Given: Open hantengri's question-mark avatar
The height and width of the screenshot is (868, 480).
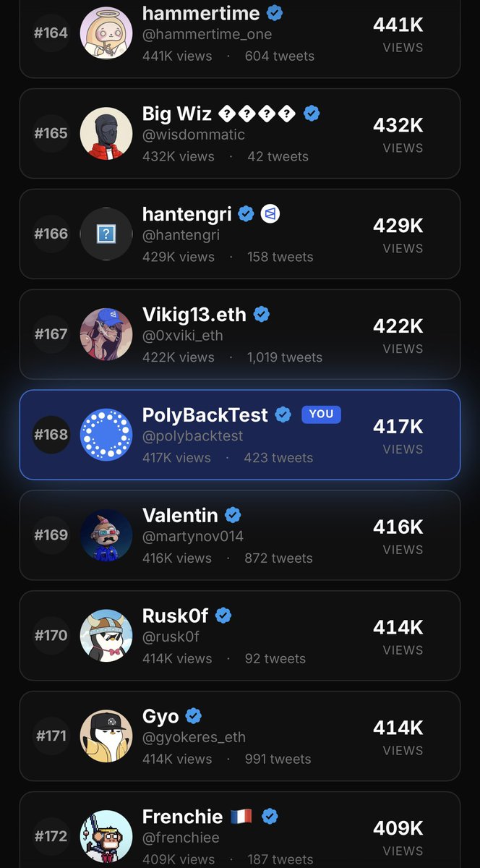Looking at the screenshot, I should pos(106,234).
